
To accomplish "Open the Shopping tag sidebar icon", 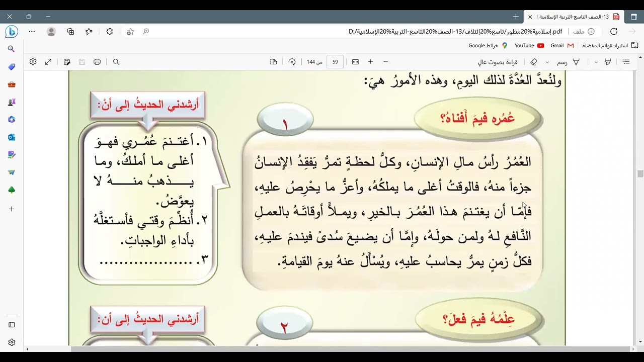I will (12, 67).
